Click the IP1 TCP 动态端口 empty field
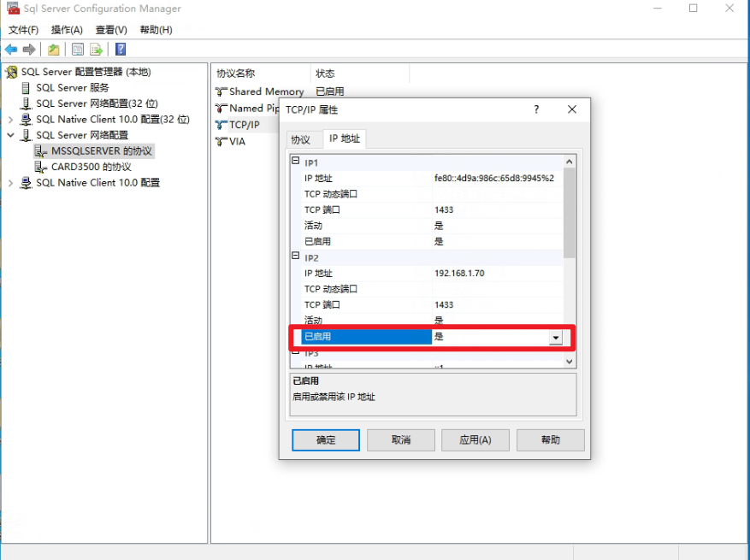Screen dimensions: 750x560 498,194
